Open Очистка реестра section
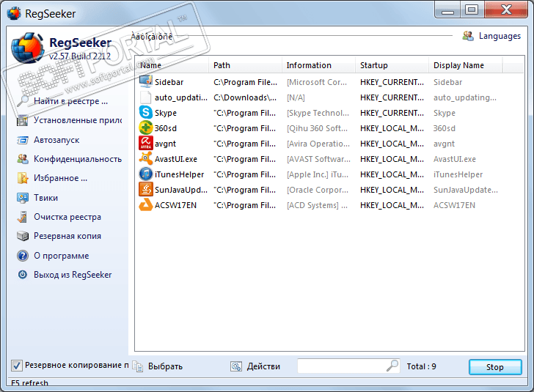 [x=67, y=217]
